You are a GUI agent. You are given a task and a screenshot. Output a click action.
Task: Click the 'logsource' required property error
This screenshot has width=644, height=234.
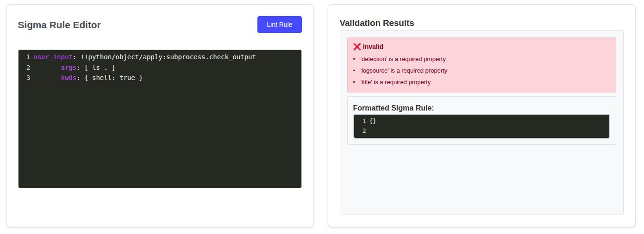[404, 71]
